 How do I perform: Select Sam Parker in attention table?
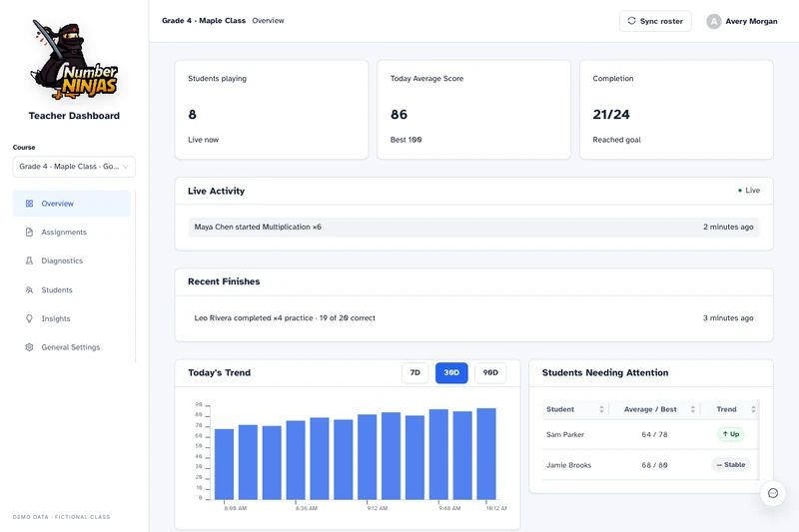pyautogui.click(x=565, y=434)
